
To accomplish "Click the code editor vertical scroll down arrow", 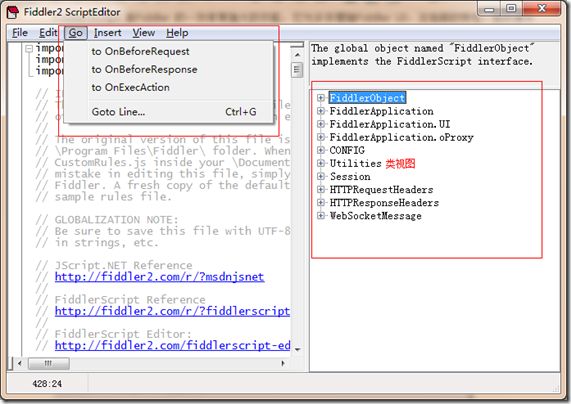I will click(298, 349).
